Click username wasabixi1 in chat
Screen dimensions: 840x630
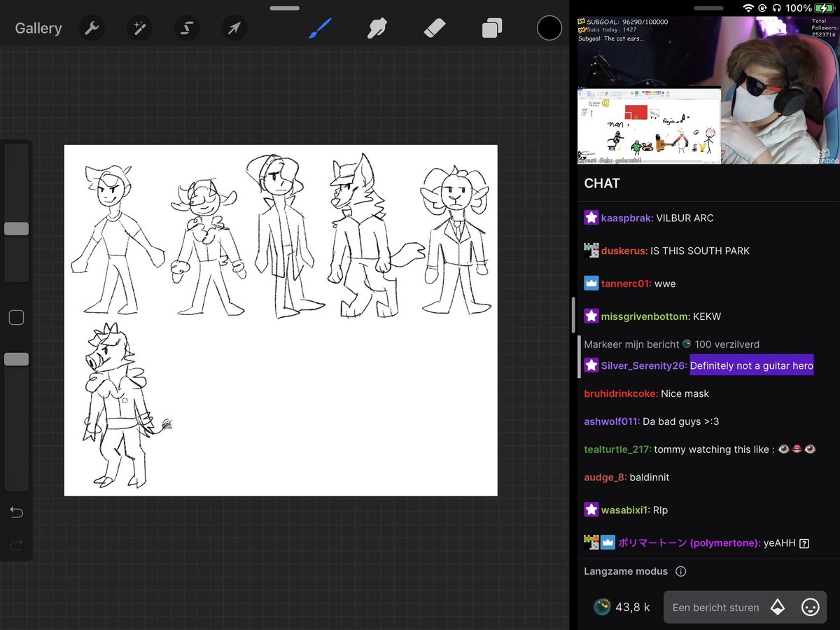point(625,510)
